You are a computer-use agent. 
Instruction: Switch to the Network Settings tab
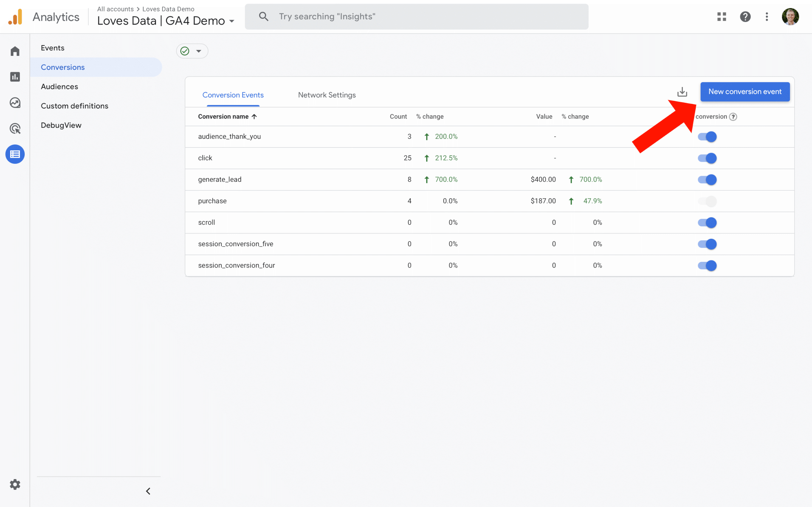pos(326,95)
